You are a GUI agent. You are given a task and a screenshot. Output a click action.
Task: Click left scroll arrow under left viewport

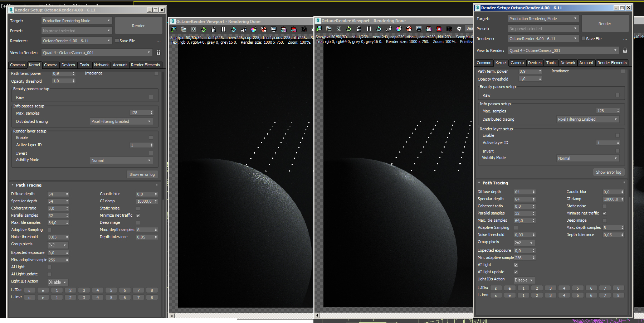[172, 316]
